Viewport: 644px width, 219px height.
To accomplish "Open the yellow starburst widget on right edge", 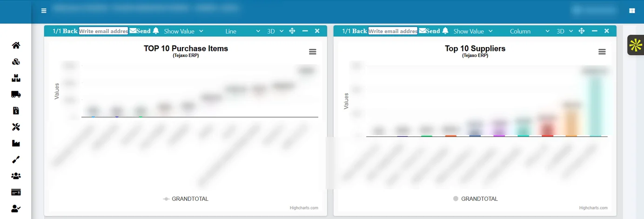I will pyautogui.click(x=635, y=45).
